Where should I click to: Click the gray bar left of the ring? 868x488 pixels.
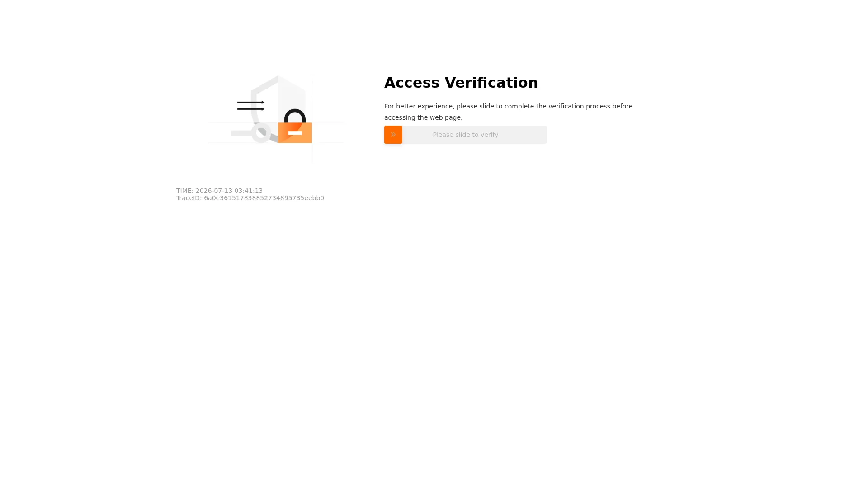point(241,133)
